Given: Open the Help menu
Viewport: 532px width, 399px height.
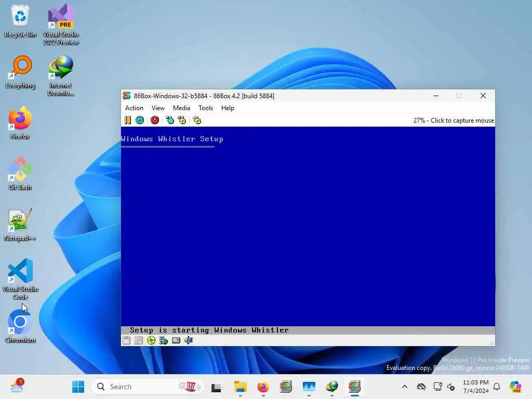Looking at the screenshot, I should (228, 108).
